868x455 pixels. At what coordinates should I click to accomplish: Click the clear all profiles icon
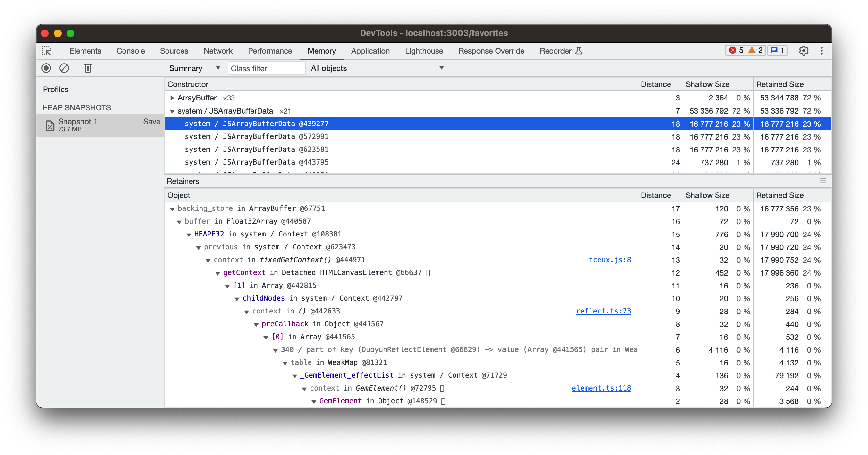(64, 68)
